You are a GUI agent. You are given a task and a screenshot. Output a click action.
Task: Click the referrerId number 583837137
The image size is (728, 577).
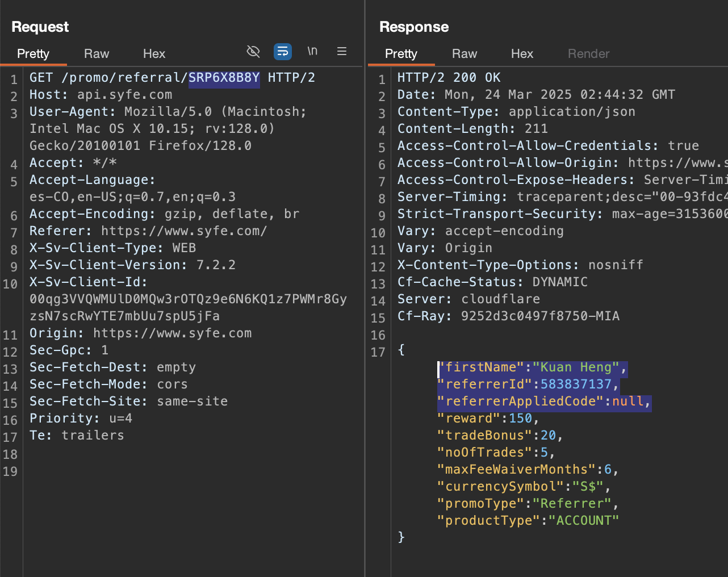[576, 384]
